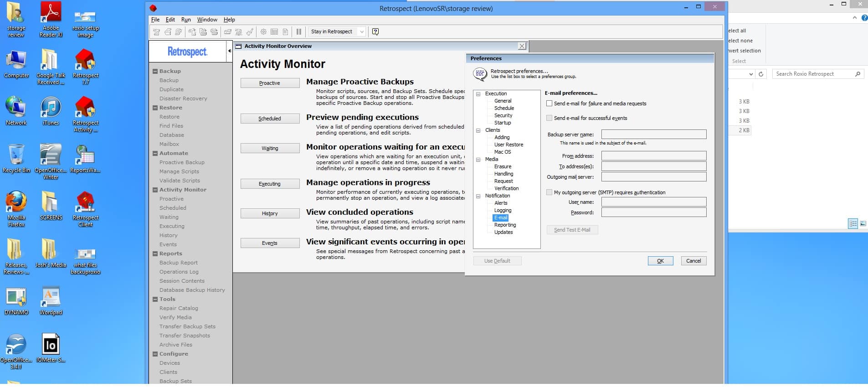Enable e-mail for failure and media requests
868x388 pixels.
click(550, 103)
